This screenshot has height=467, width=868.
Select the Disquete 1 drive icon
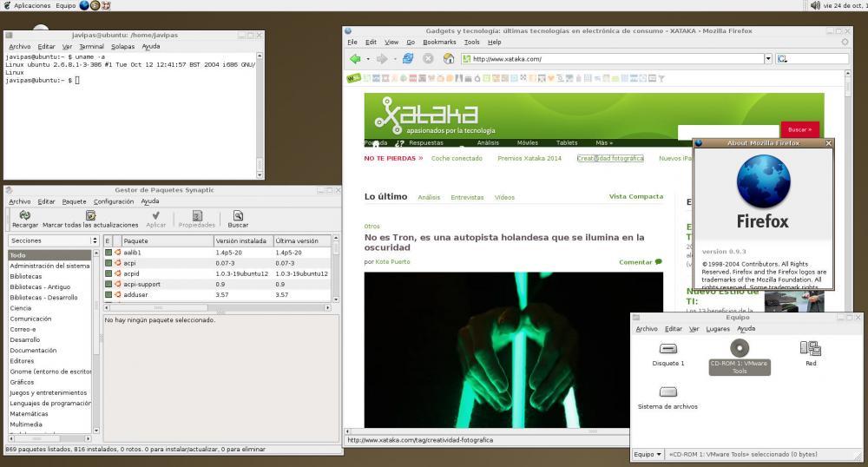(x=668, y=349)
